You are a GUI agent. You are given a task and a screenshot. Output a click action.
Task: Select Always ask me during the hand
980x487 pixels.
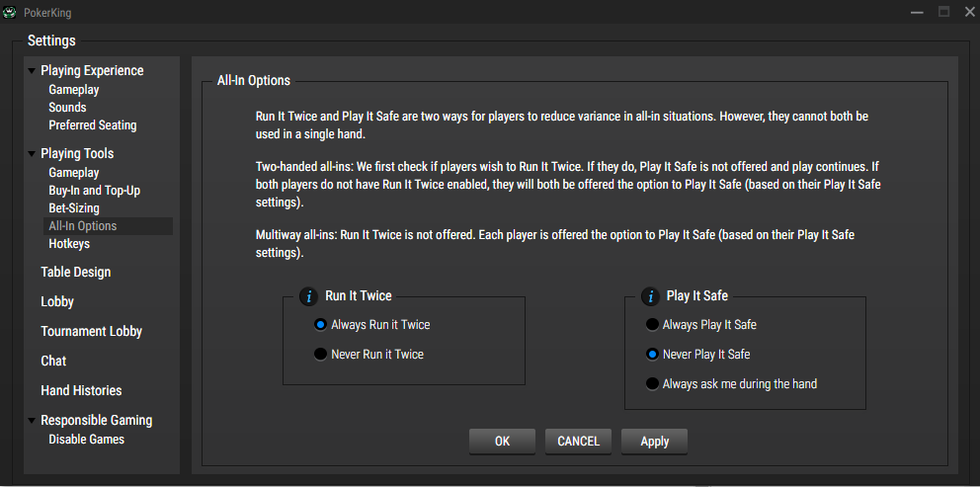(x=652, y=384)
